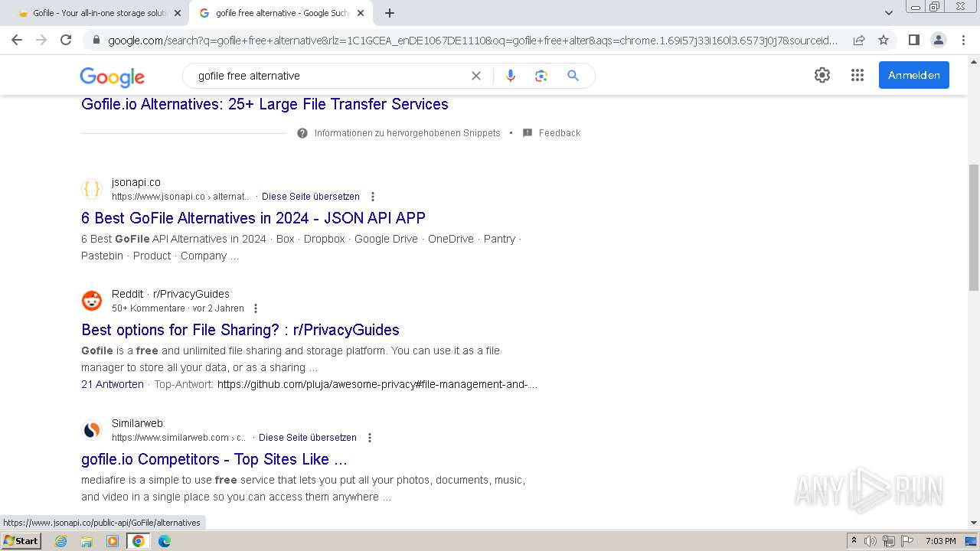Open Gofile.io Alternatives 25+ result
980x551 pixels.
click(265, 104)
